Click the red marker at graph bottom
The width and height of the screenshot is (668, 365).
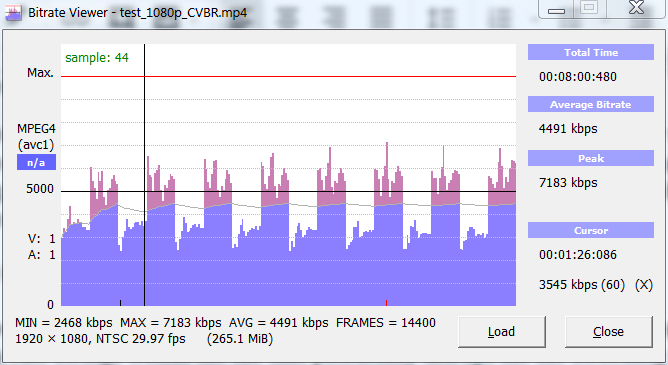pyautogui.click(x=386, y=303)
